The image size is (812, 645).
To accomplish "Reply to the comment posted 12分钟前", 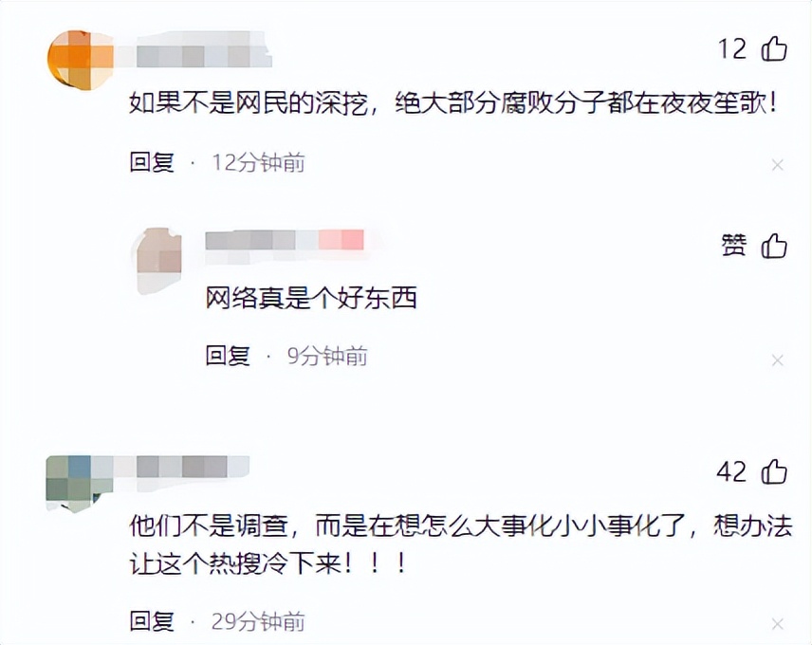I will pos(152,162).
